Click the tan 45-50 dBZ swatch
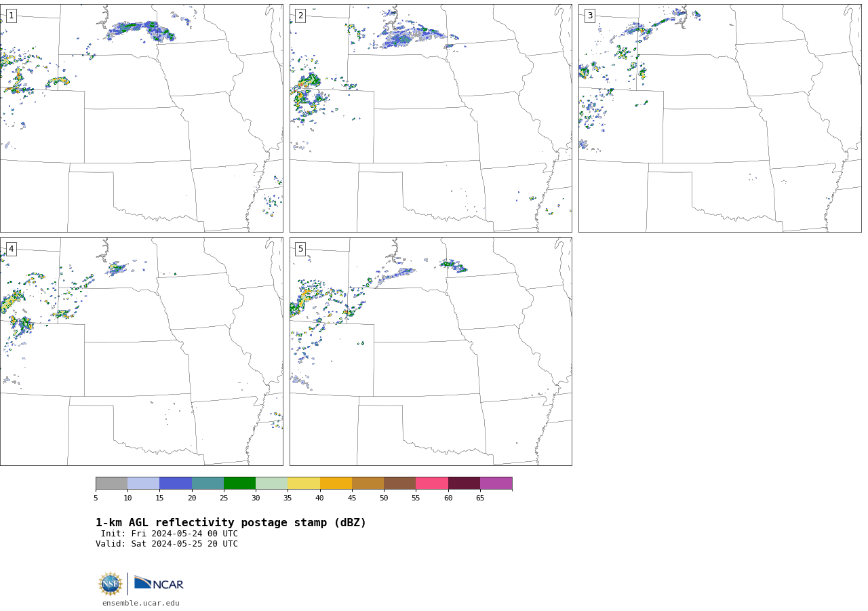868x611 pixels. pyautogui.click(x=368, y=484)
